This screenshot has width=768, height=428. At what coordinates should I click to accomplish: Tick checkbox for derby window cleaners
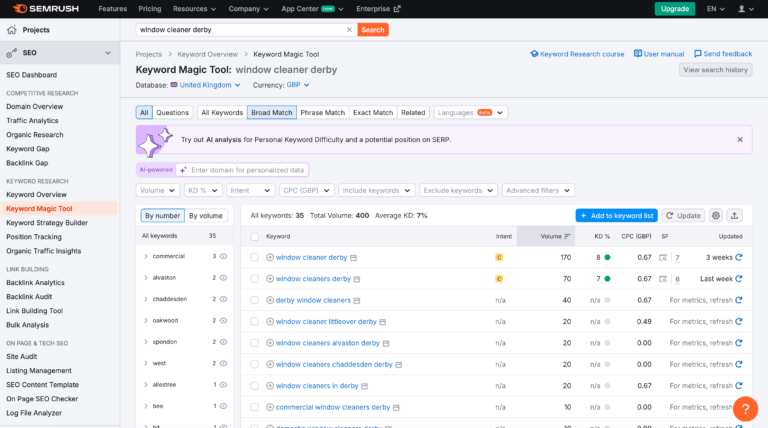click(255, 300)
